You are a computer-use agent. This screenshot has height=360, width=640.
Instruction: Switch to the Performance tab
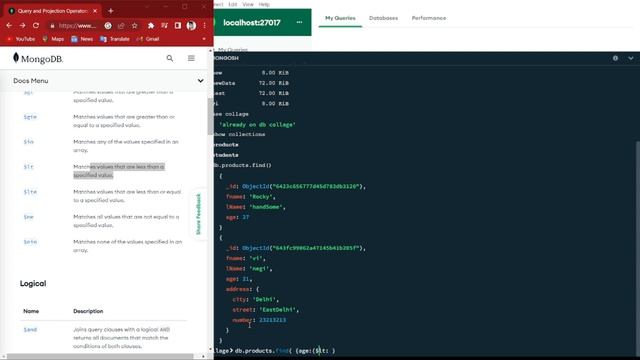click(x=429, y=18)
